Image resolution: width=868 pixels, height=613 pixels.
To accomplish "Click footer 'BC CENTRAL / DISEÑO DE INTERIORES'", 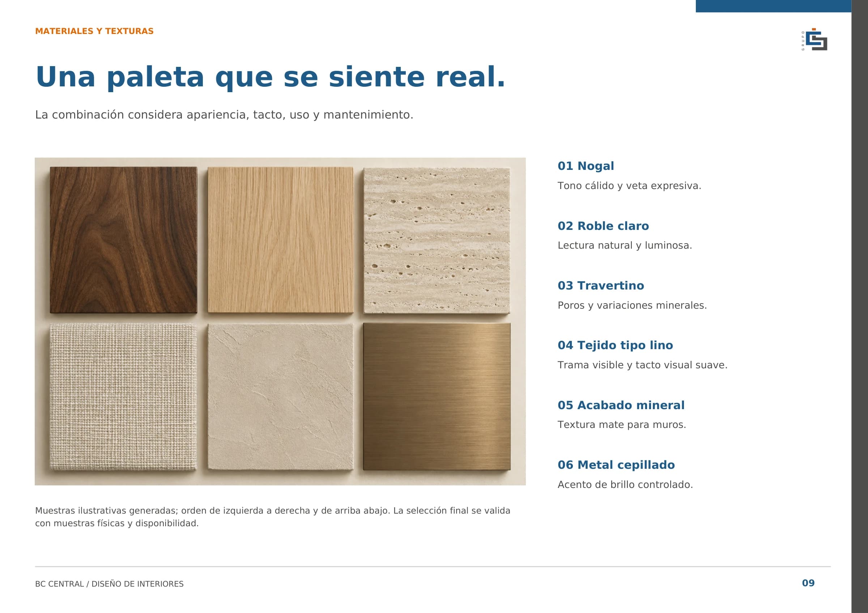I will pyautogui.click(x=109, y=584).
